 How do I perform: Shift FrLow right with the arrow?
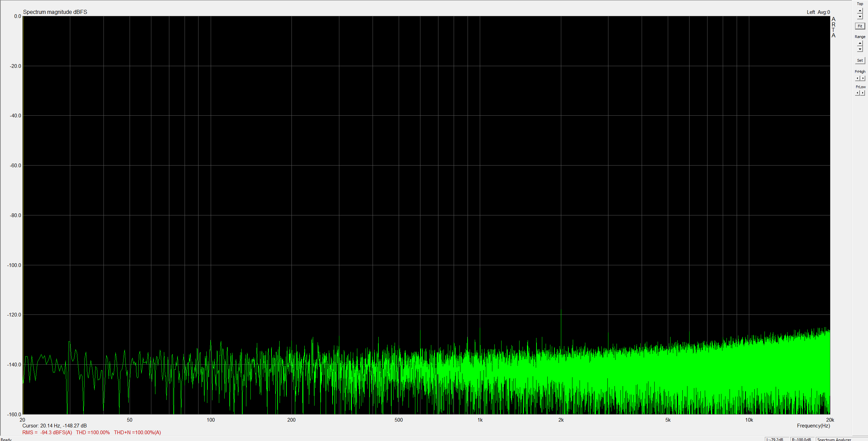[863, 93]
